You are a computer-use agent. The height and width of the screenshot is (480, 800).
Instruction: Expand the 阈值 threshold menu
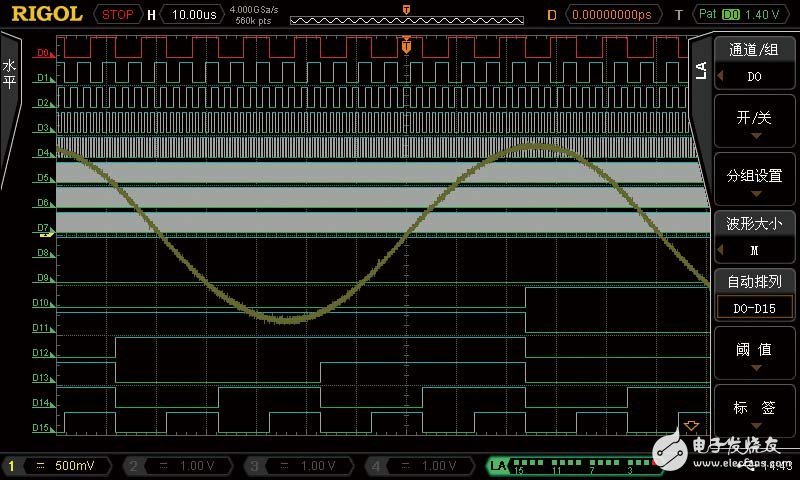[x=754, y=356]
